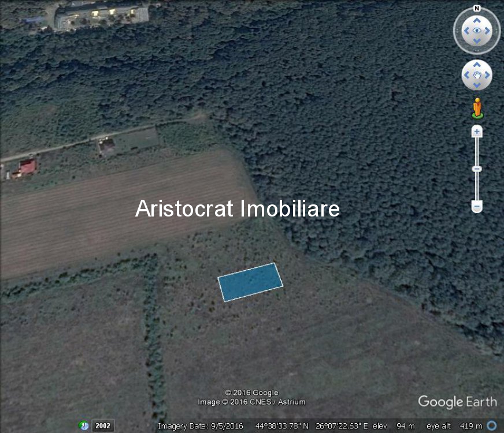
Task: Click the zoom slider handle
Action: 477,169
